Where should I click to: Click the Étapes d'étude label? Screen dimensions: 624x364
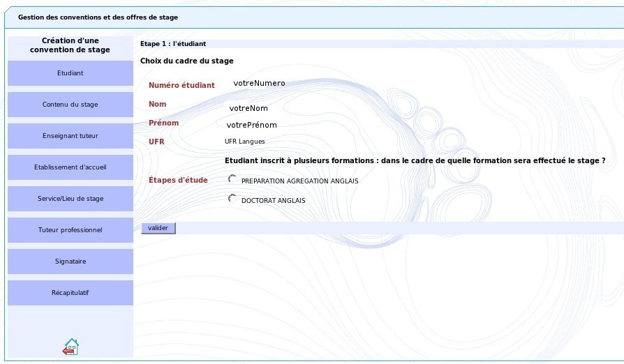click(x=178, y=180)
